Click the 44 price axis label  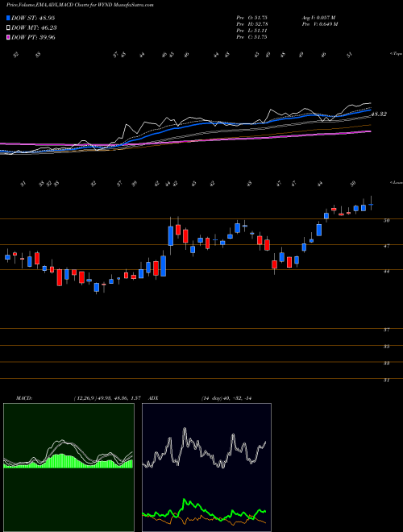[x=386, y=271]
